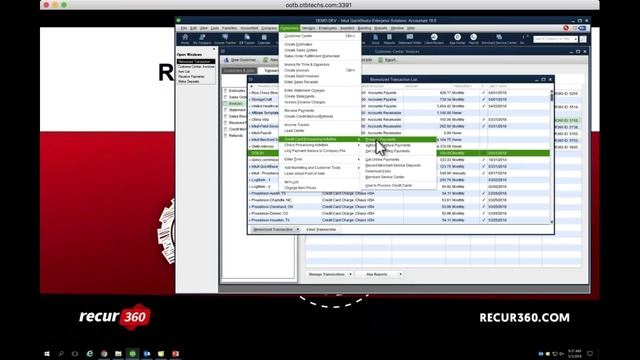Click Export button in Customer Center
This screenshot has width=640, height=360.
coord(387,60)
